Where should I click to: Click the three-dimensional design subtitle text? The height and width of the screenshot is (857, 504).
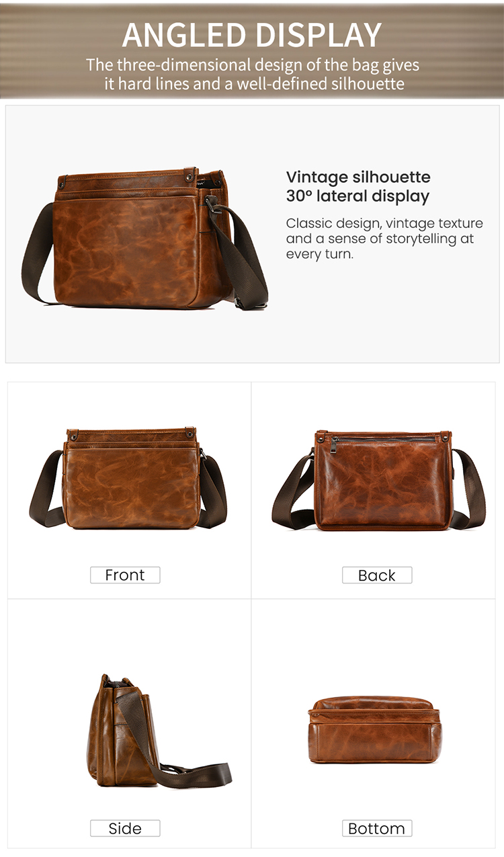tap(253, 75)
